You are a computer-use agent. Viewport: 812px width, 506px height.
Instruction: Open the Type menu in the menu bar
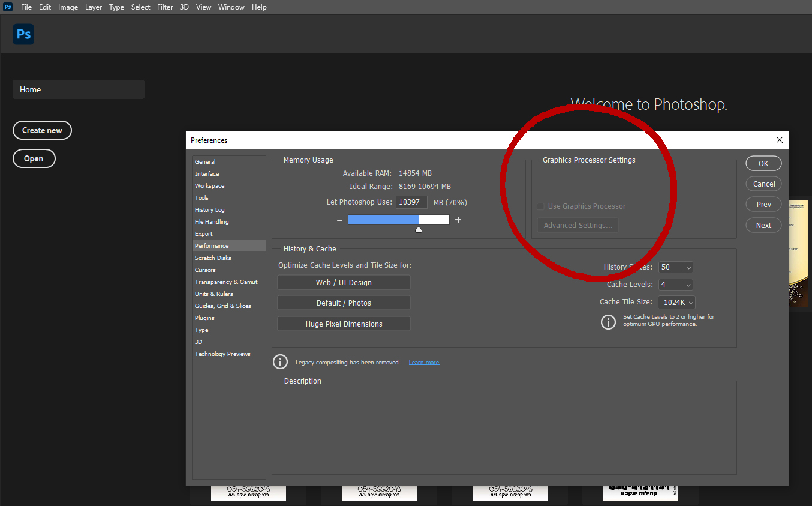coord(116,7)
